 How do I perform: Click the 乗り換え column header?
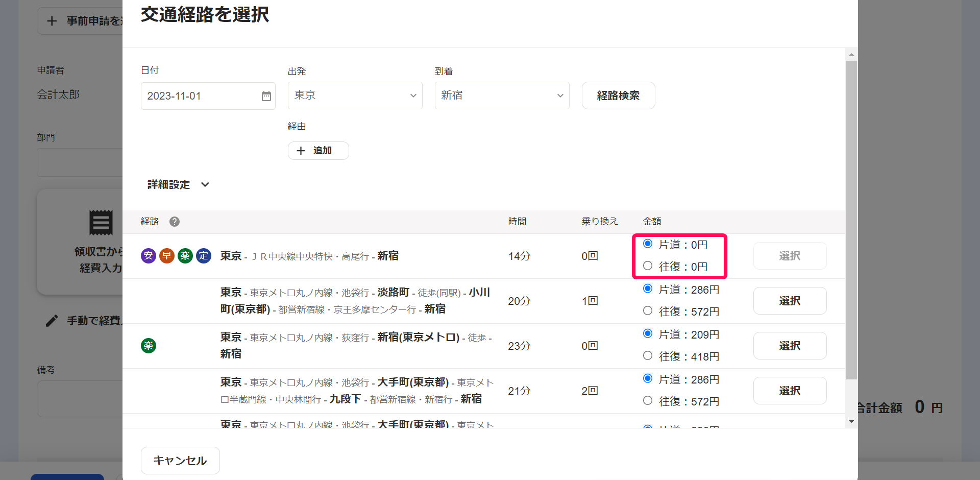pos(600,222)
